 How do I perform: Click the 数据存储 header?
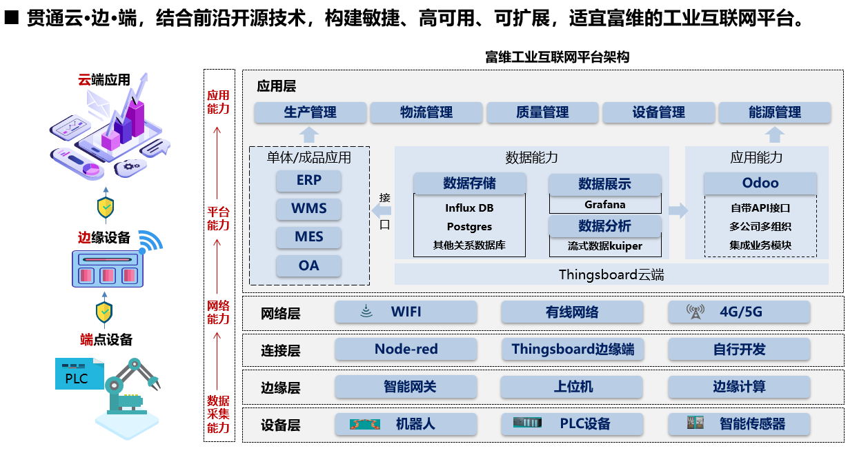[469, 184]
